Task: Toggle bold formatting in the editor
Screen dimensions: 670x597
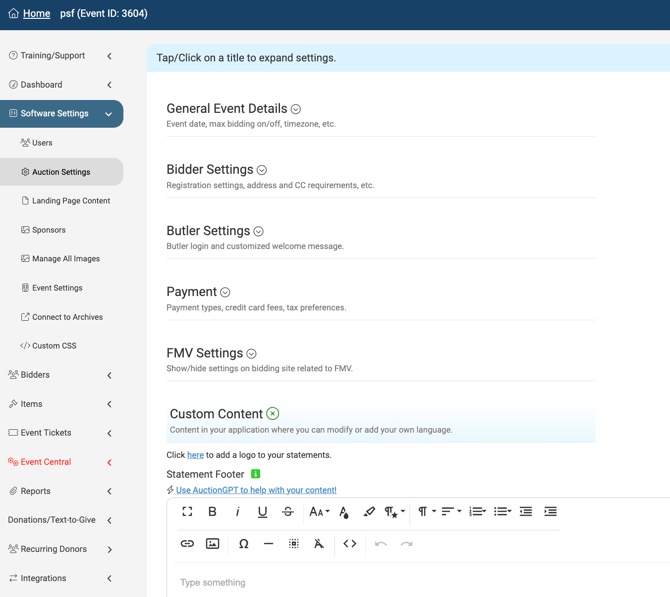Action: click(x=212, y=512)
